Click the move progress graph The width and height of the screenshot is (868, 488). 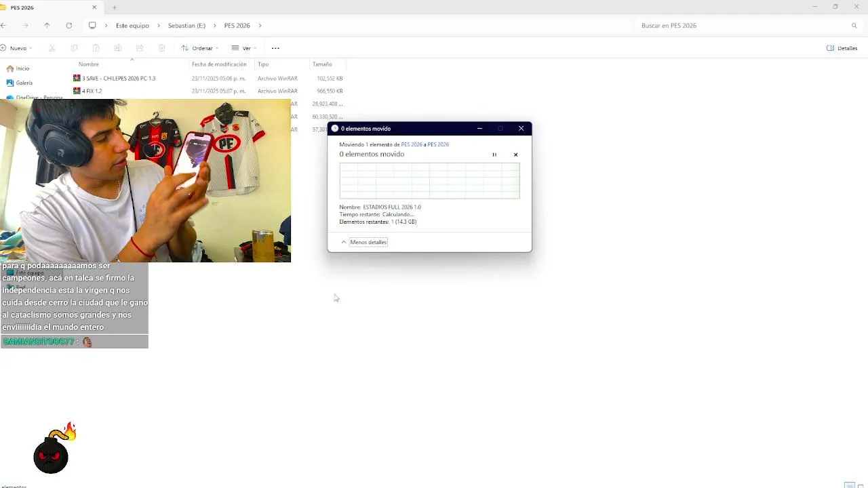429,180
